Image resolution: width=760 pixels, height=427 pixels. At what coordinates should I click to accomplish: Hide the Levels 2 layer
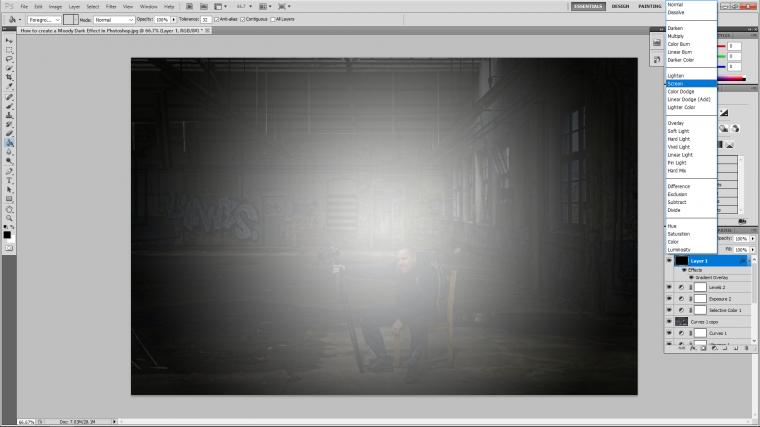coord(669,287)
